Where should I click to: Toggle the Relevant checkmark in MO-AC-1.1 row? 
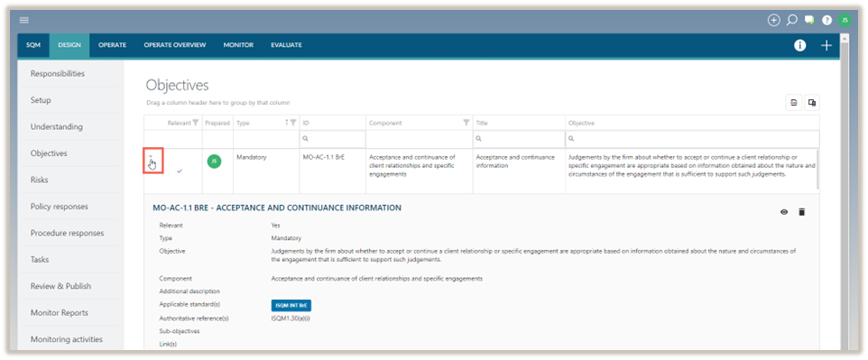click(x=180, y=171)
